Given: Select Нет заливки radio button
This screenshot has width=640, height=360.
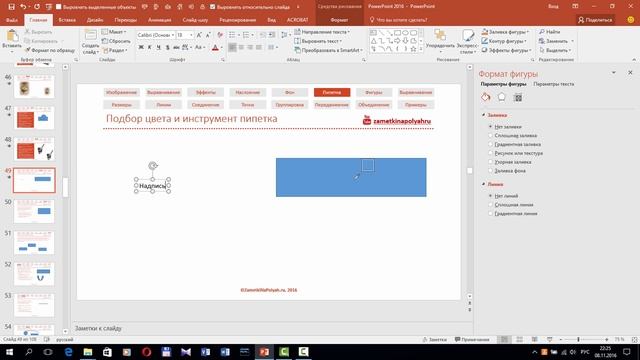Looking at the screenshot, I should [491, 127].
